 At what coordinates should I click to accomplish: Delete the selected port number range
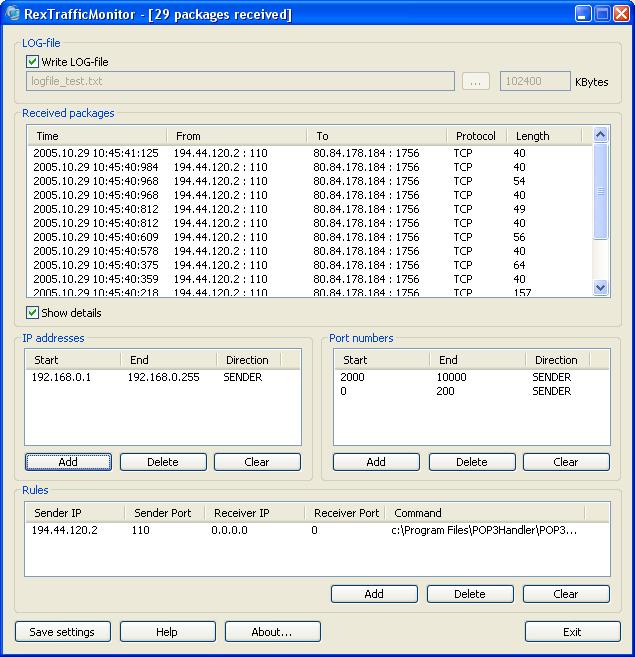tap(472, 462)
